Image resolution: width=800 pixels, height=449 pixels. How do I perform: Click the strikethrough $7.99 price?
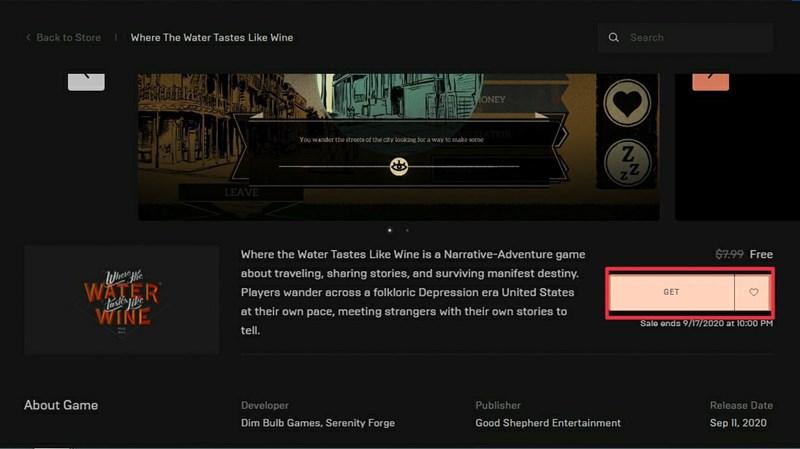click(729, 254)
